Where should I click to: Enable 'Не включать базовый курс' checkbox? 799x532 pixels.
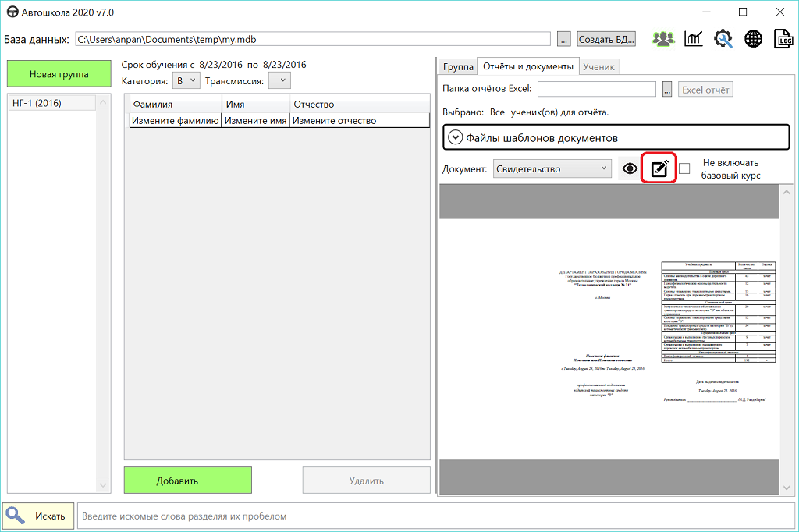684,168
